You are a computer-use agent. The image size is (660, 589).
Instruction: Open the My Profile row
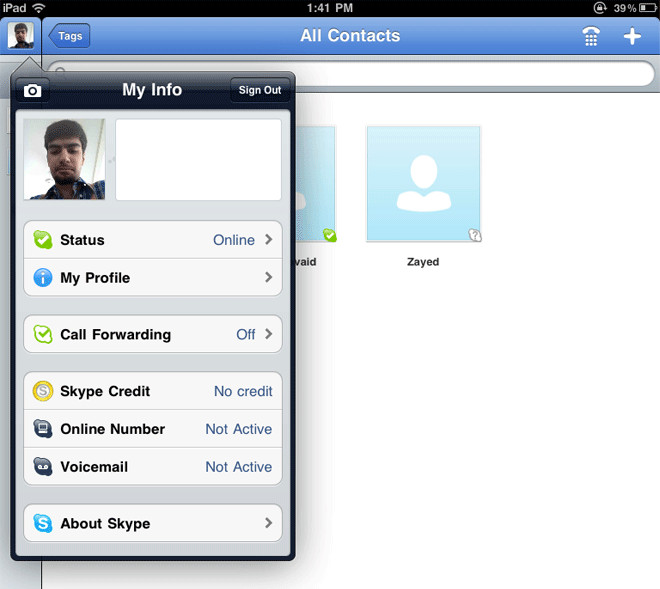tap(153, 277)
